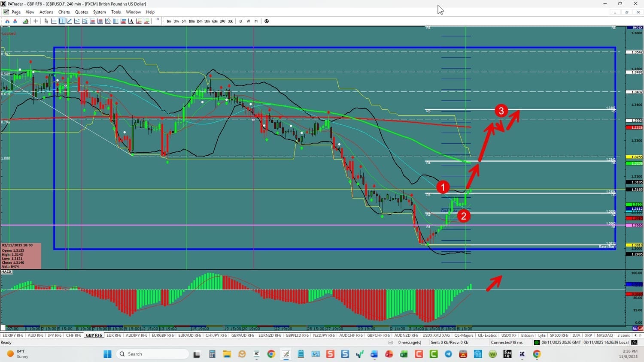Image resolution: width=644 pixels, height=362 pixels.
Task: Choose the text annotation 'A' tool
Action: click(131, 21)
